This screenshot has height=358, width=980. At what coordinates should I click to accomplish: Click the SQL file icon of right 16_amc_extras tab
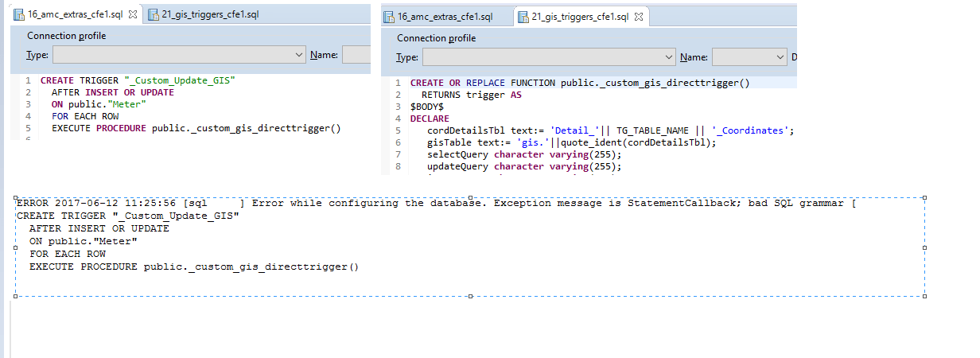click(389, 17)
